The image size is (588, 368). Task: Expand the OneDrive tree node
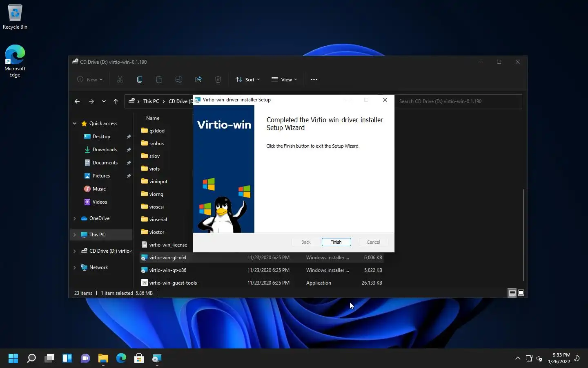75,218
